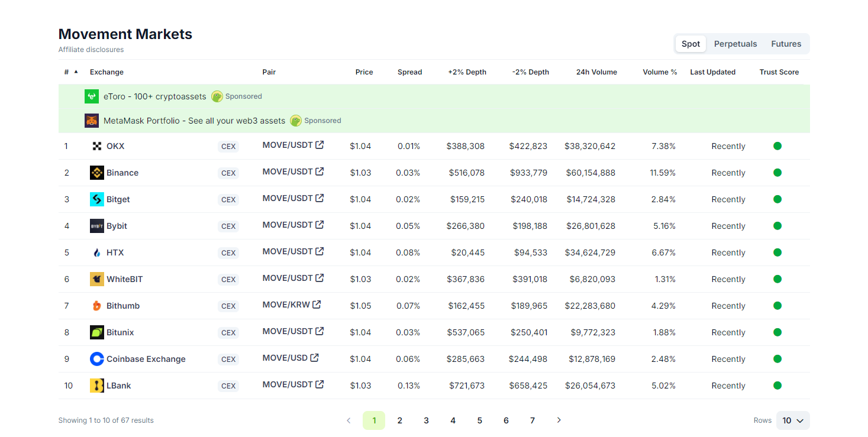Viewport: 868px width, 437px height.
Task: Click the Binance exchange logo icon
Action: (97, 173)
